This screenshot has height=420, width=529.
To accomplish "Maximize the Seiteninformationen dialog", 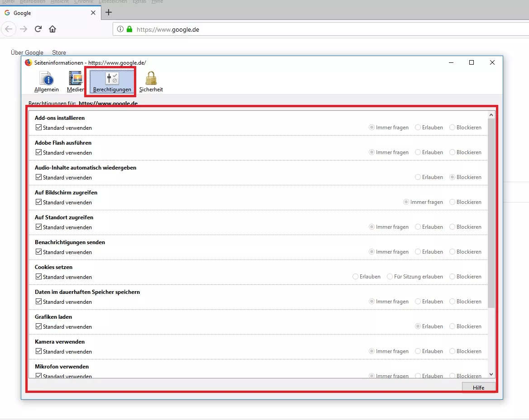I will [x=472, y=62].
